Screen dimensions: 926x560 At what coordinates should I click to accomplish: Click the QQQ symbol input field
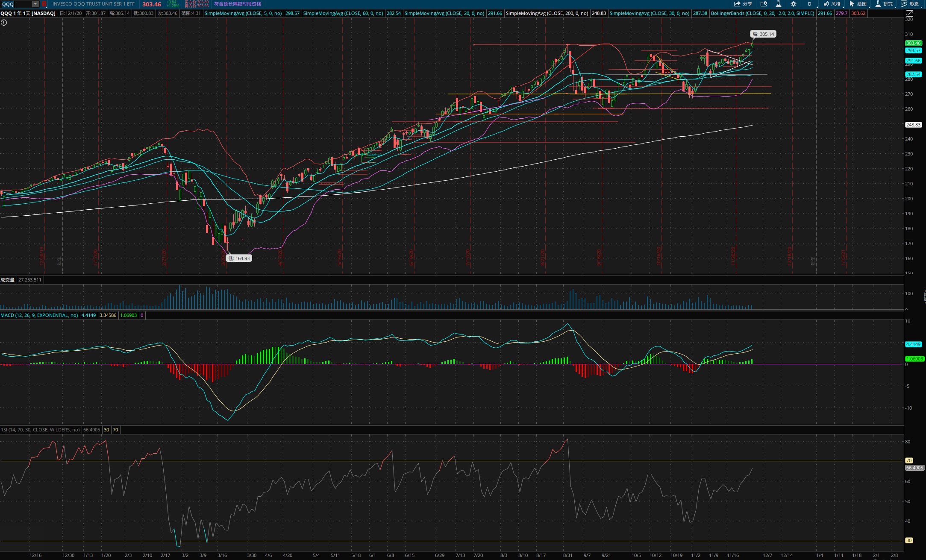pos(16,4)
